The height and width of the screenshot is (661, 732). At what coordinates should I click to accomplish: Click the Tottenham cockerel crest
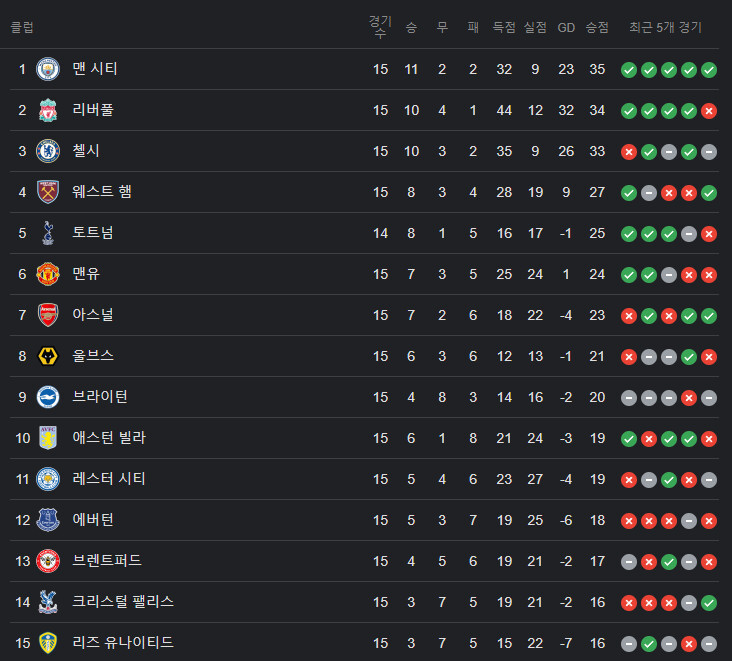(48, 233)
